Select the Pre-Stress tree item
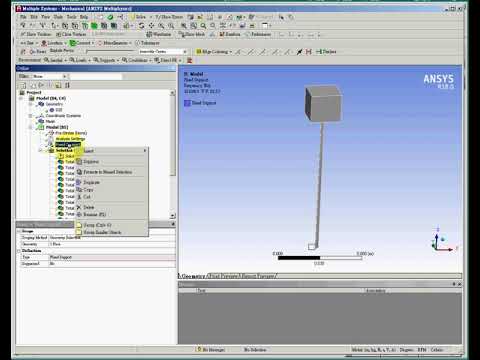This screenshot has height=360, width=480. tap(71, 133)
